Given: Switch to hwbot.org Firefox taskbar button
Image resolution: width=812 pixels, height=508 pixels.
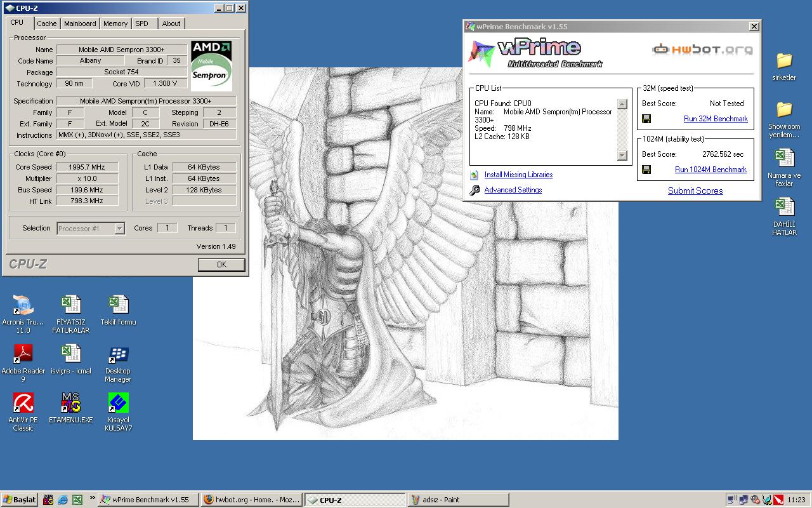Looking at the screenshot, I should point(251,500).
